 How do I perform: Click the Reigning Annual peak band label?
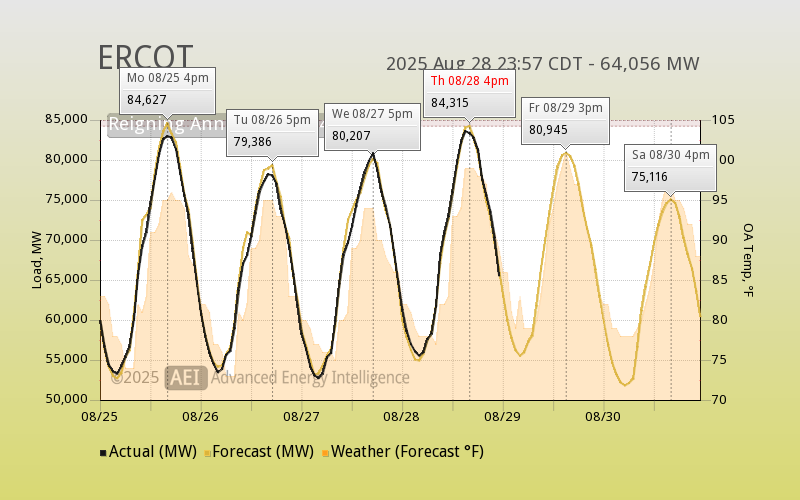click(x=167, y=124)
